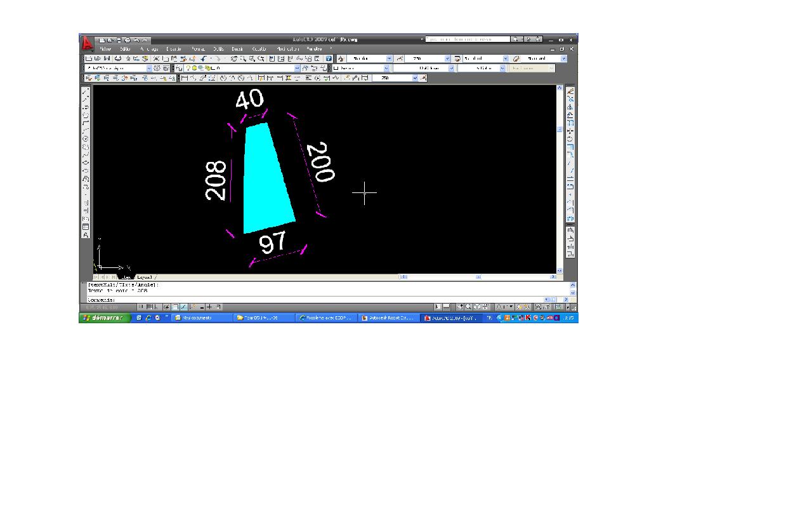
Task: Click the Dimension Style icon in Styles toolbar
Action: (400, 58)
